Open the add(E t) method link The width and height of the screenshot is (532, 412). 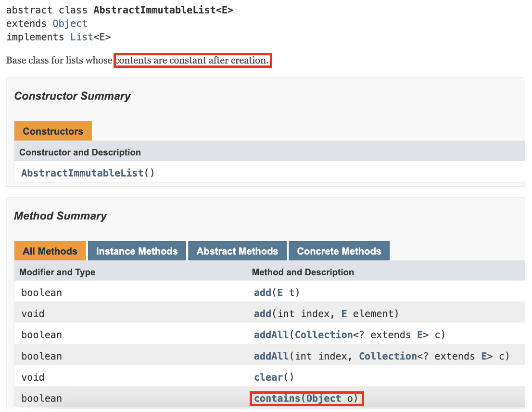[x=263, y=293]
